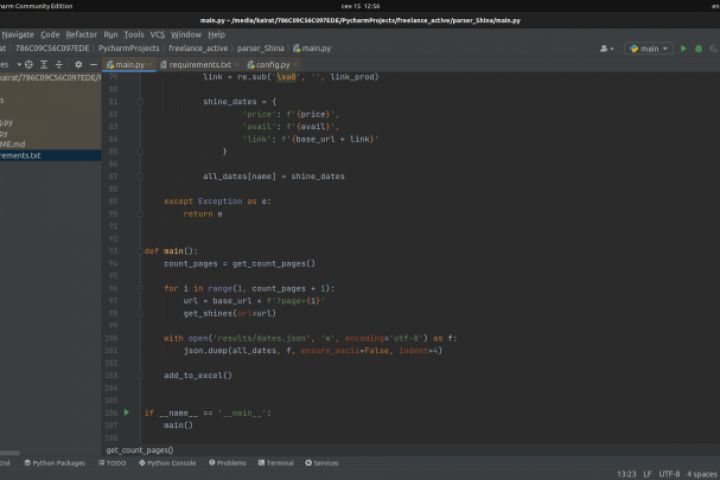Open Project panel settings gear

79,65
